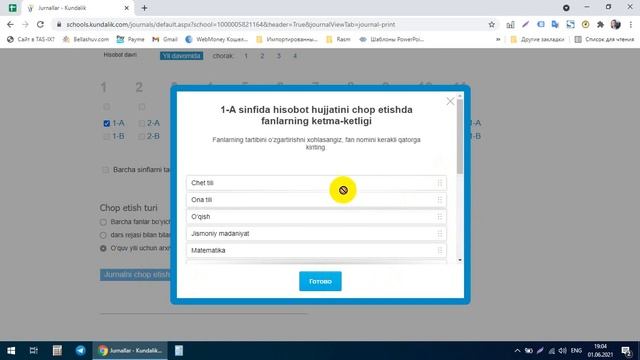640x360 pixels.
Task: Select chorak 2 period
Action: pos(262,56)
